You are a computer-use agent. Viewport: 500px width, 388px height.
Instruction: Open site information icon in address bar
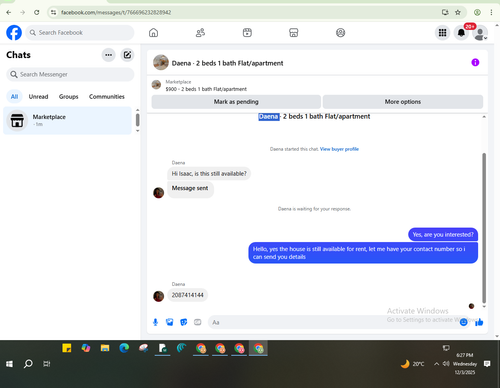click(x=53, y=12)
